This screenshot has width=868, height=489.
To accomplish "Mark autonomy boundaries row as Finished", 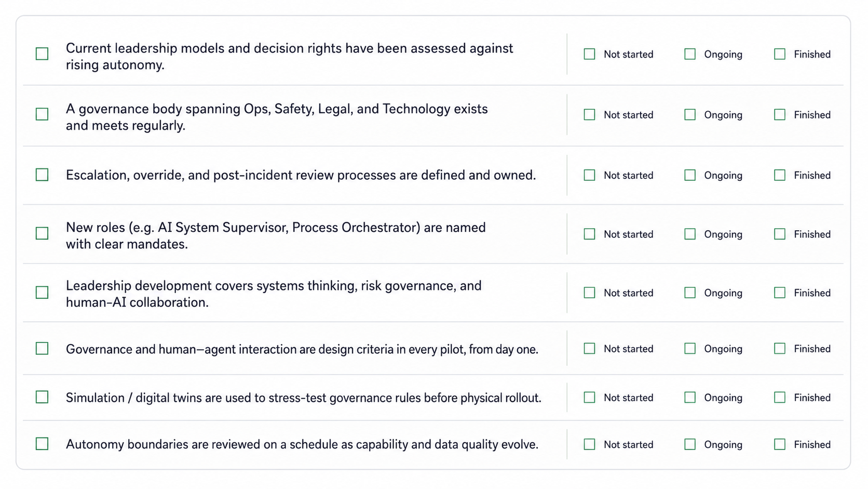I will click(780, 444).
